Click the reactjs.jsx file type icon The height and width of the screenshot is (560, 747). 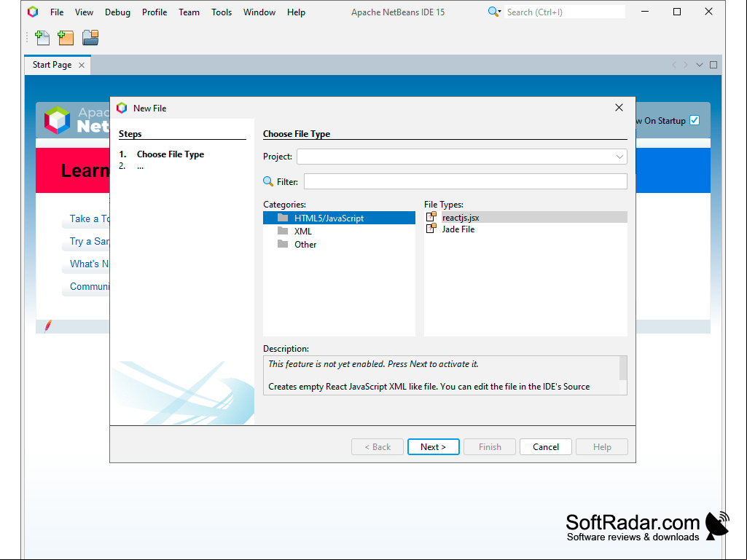(431, 217)
